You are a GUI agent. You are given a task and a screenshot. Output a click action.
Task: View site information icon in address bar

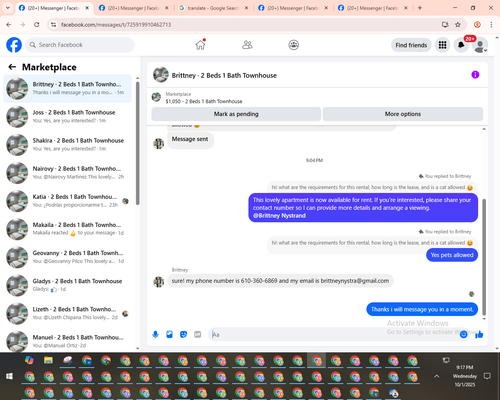tap(53, 24)
